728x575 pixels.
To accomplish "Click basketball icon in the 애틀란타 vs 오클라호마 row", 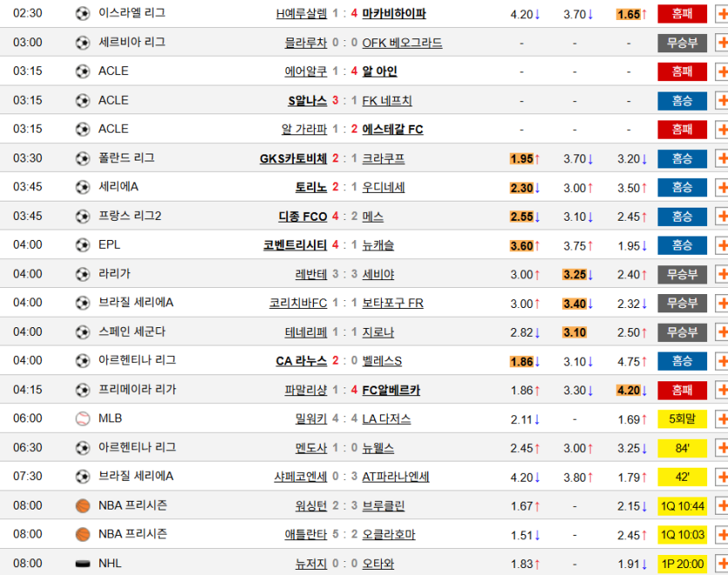I will (83, 535).
